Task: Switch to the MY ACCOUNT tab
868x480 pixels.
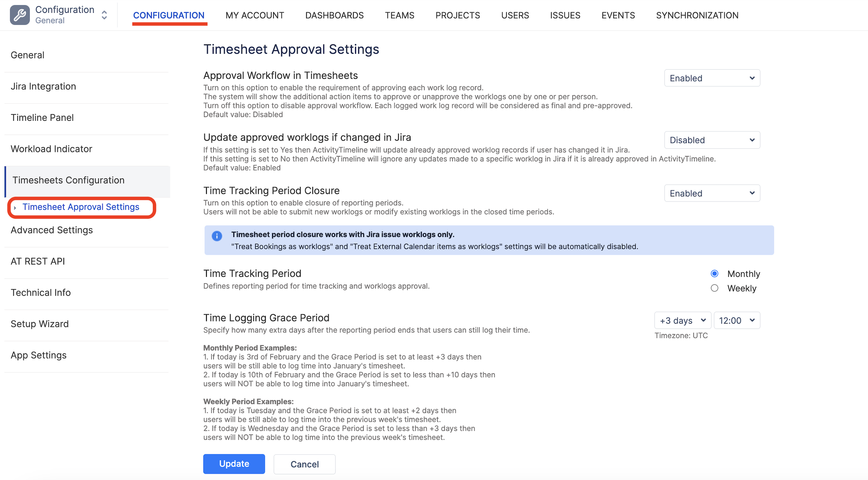Action: 255,15
